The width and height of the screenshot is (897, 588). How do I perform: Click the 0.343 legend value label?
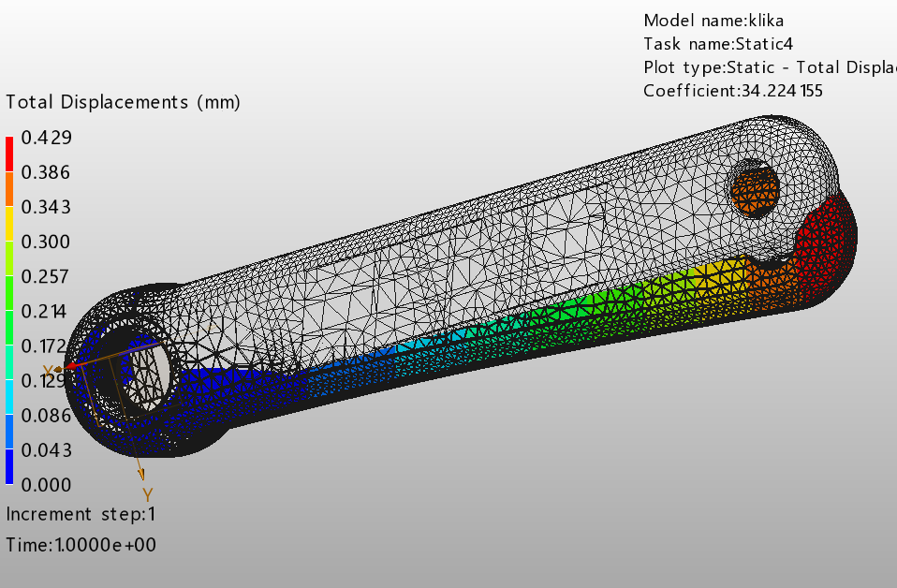tap(40, 207)
